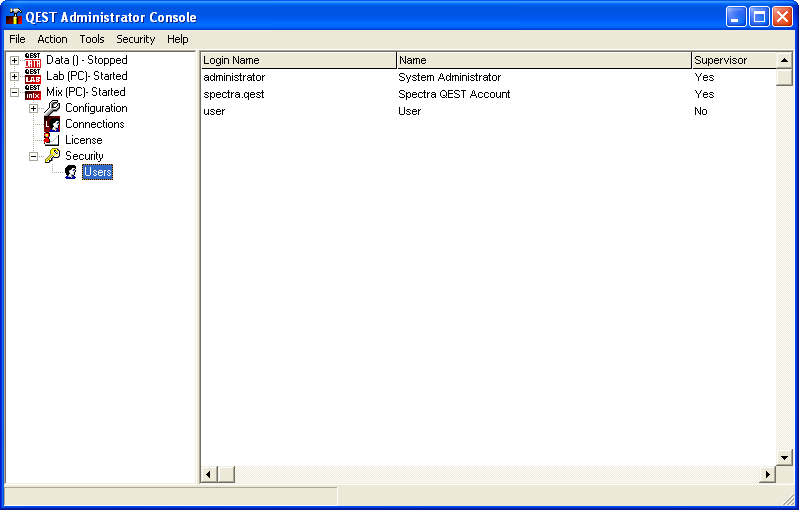Click the Users icon under Security

(x=71, y=172)
